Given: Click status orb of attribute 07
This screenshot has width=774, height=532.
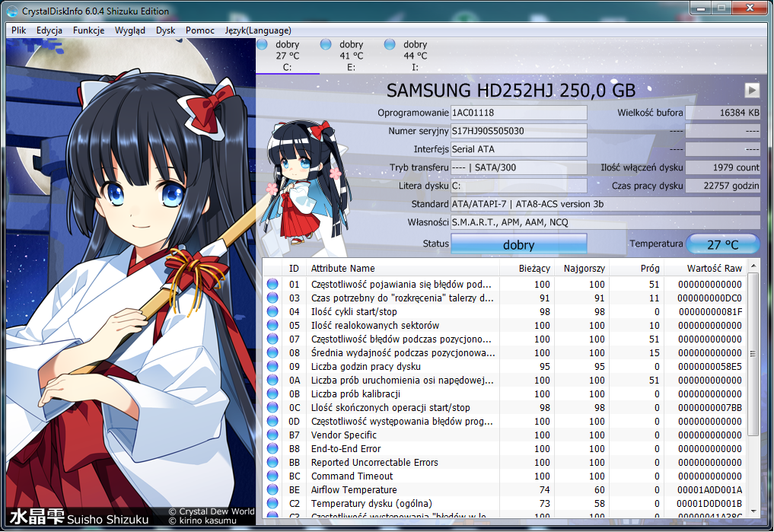Looking at the screenshot, I should 272,339.
